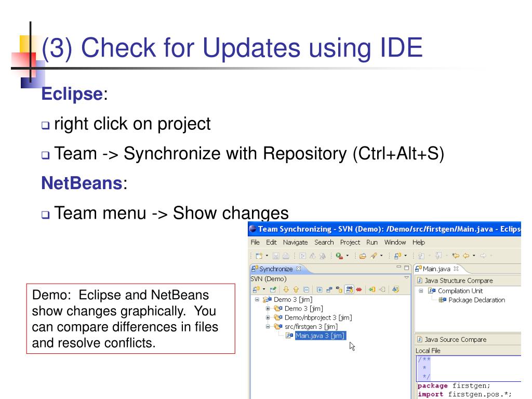Collapse root Demo 3 [jim] tree node

point(257,299)
